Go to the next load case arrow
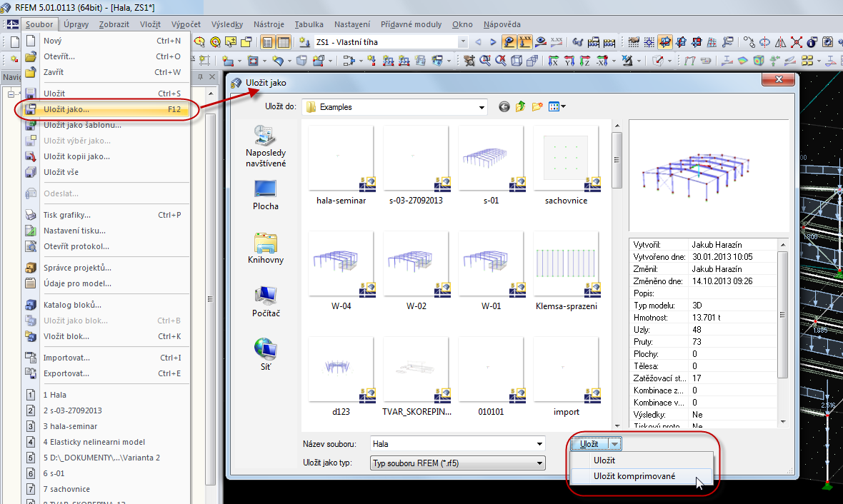 coord(493,42)
